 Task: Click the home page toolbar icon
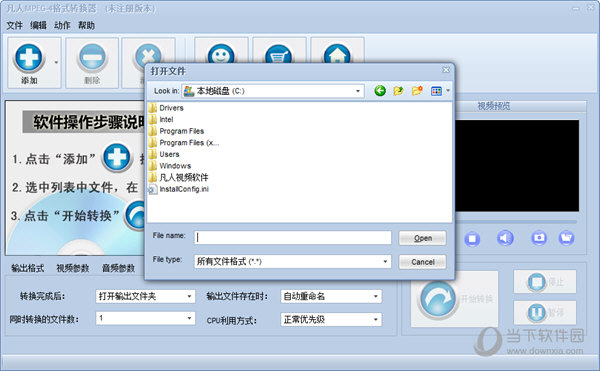point(337,55)
